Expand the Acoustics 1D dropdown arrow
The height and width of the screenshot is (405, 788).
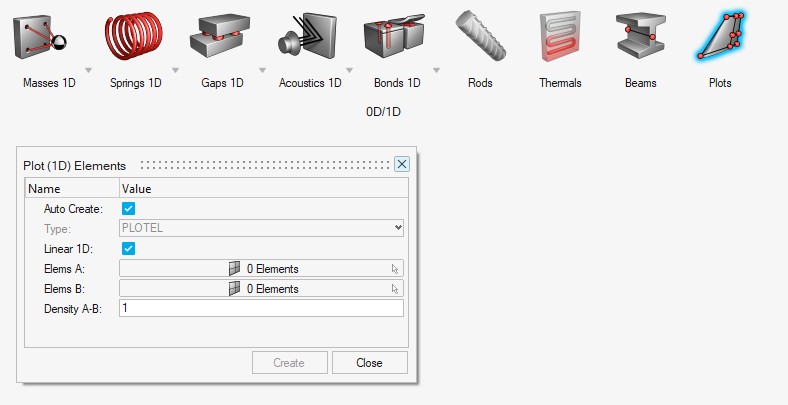click(x=349, y=70)
